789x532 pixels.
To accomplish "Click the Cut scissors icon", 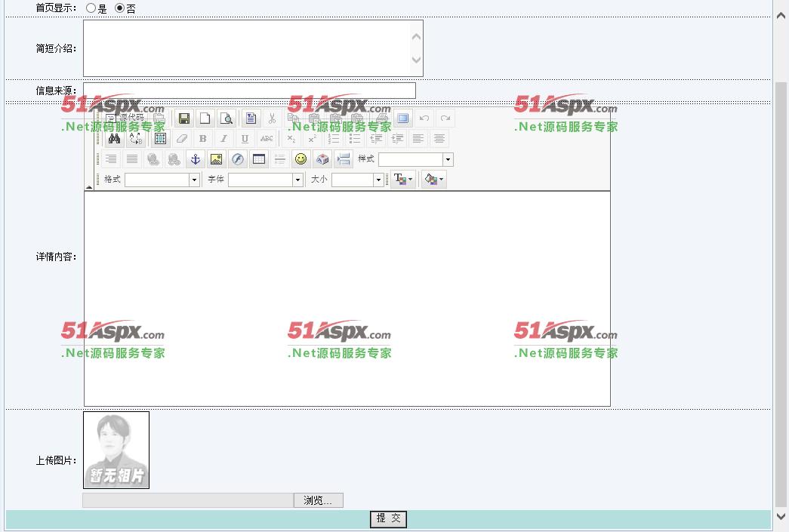I will point(272,118).
